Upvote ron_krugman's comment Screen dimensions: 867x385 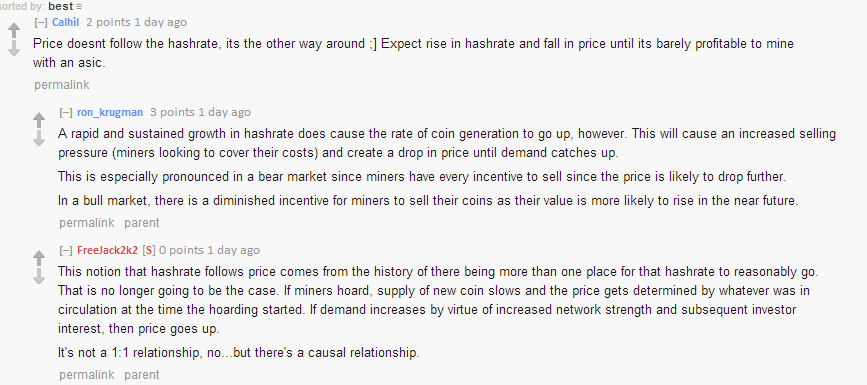click(39, 119)
